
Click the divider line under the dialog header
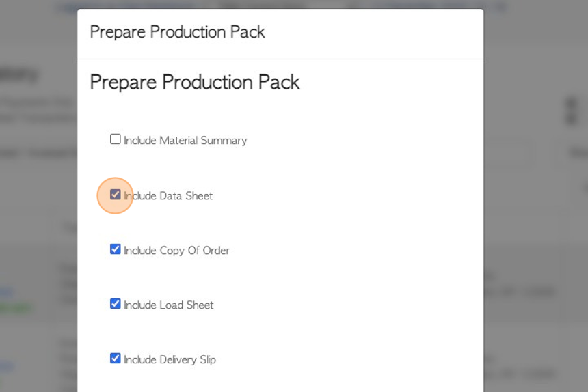pyautogui.click(x=280, y=59)
